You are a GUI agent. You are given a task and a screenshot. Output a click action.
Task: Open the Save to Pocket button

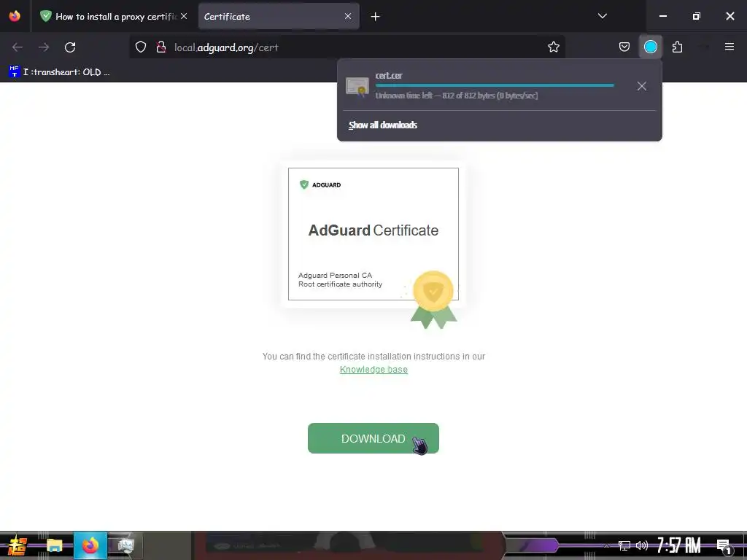pyautogui.click(x=624, y=47)
